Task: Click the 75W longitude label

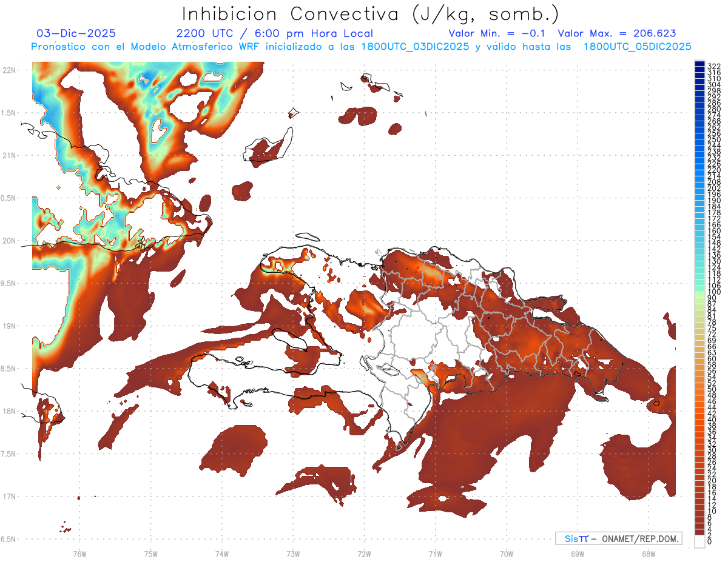Action: pos(150,554)
